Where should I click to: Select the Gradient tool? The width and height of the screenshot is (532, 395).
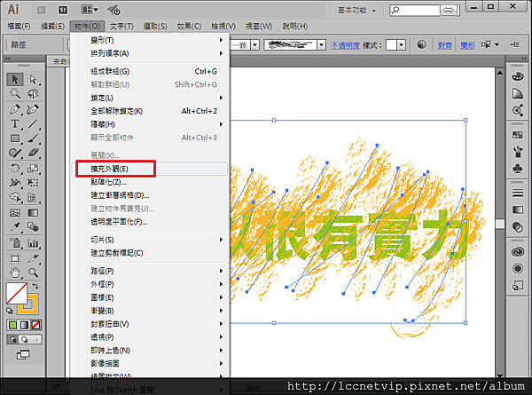click(33, 213)
